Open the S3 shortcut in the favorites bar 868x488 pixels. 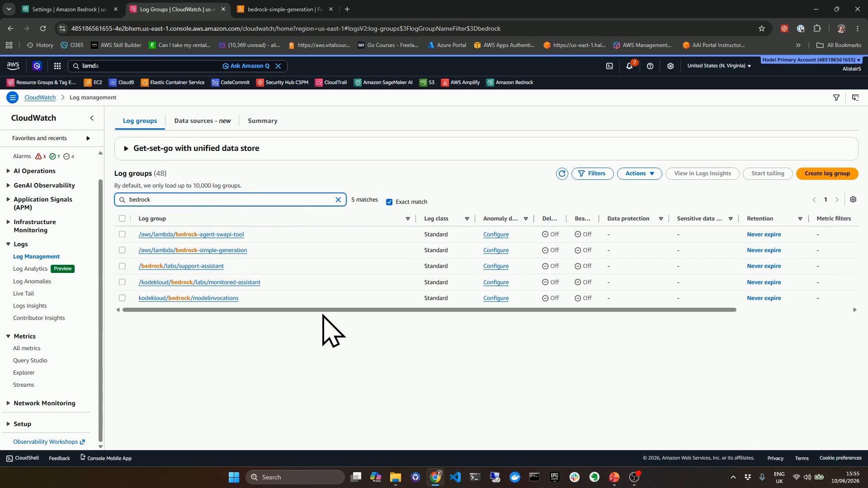click(427, 83)
